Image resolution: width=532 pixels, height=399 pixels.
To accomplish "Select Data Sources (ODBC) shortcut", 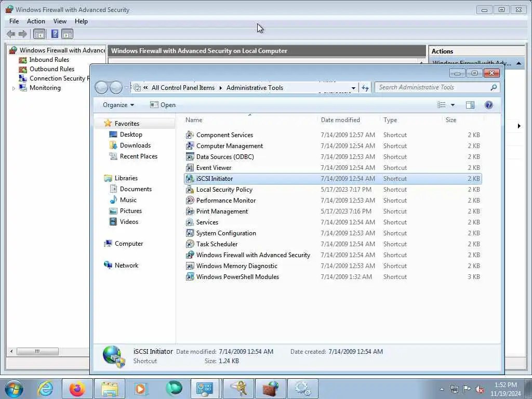I will (332, 157).
